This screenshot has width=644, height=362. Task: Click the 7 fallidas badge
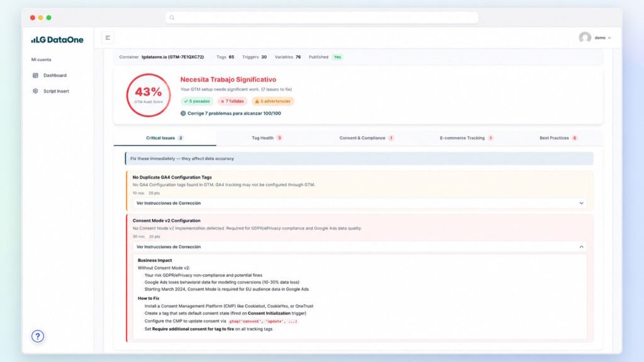point(232,101)
